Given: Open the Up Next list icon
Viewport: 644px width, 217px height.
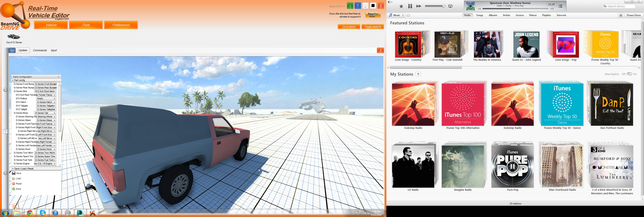Looking at the screenshot, I should [x=560, y=6].
